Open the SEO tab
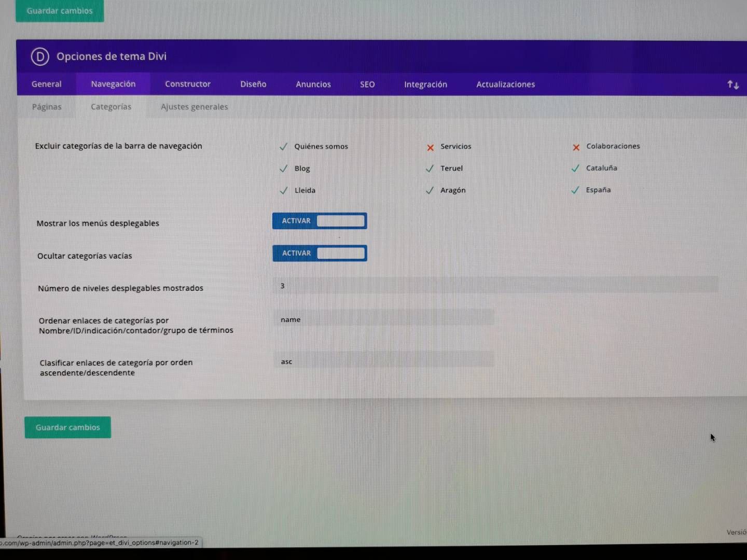Viewport: 747px width, 560px height. (367, 85)
